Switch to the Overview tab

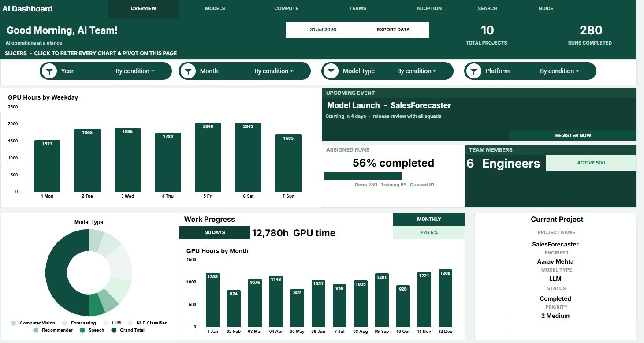[x=143, y=9]
